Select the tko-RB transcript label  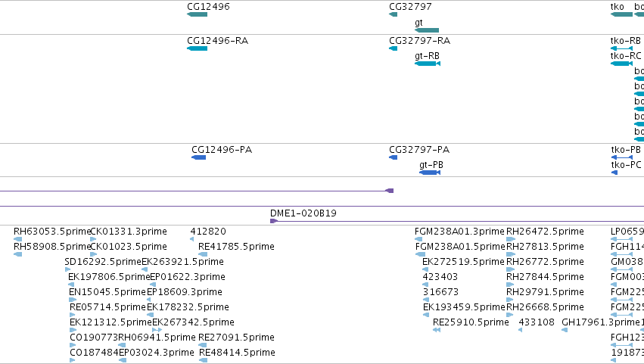626,41
